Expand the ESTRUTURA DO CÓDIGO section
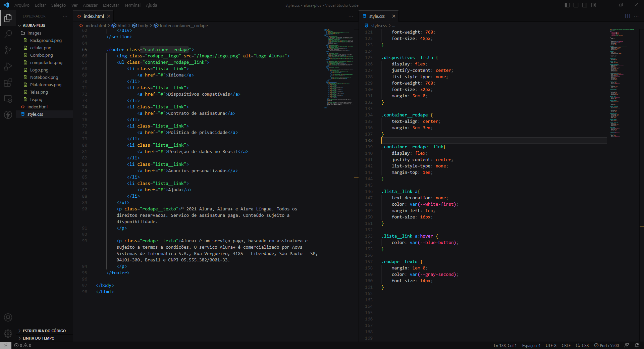The image size is (644, 349). pyautogui.click(x=45, y=331)
